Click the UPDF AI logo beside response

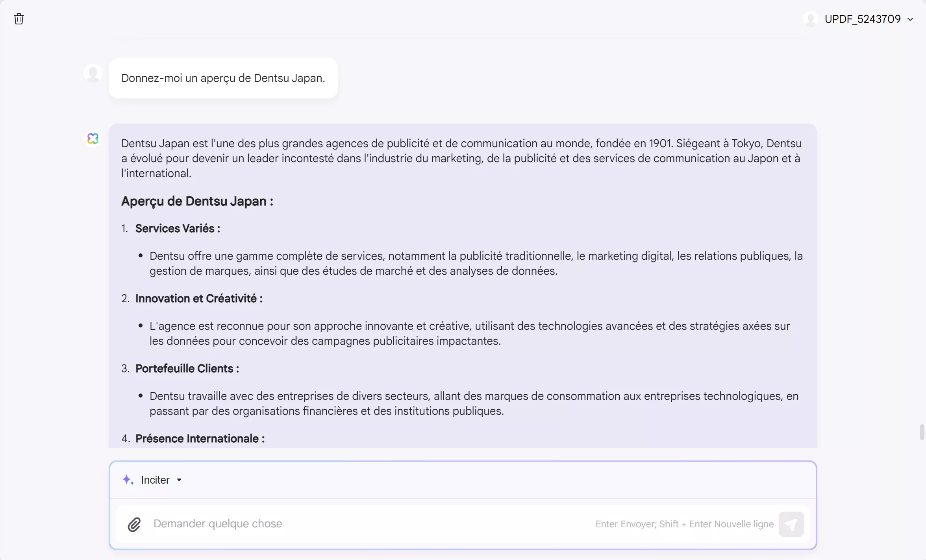click(93, 139)
